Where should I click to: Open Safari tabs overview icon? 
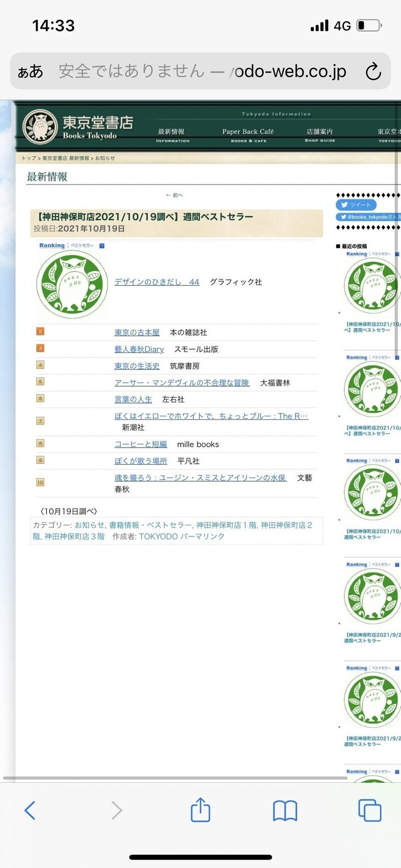tap(370, 810)
